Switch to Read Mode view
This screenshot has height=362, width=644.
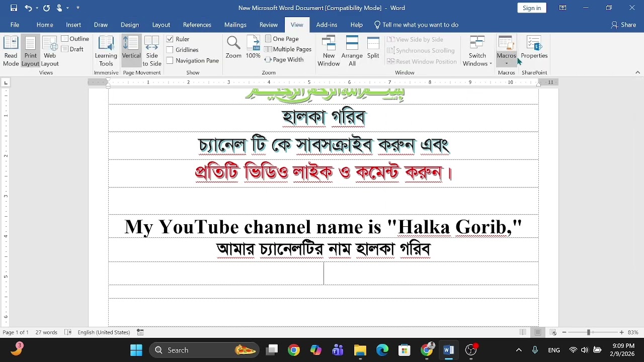coord(11,51)
